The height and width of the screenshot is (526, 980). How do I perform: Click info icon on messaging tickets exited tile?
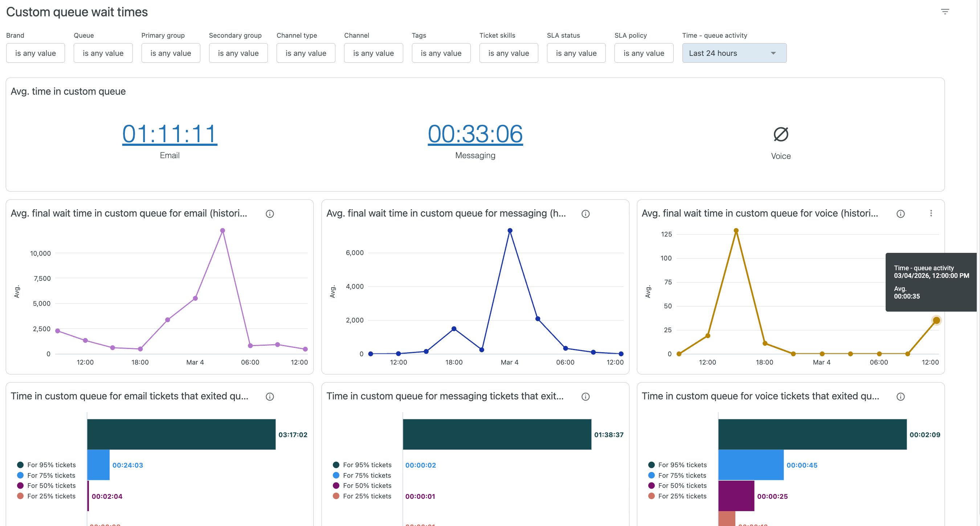point(585,397)
